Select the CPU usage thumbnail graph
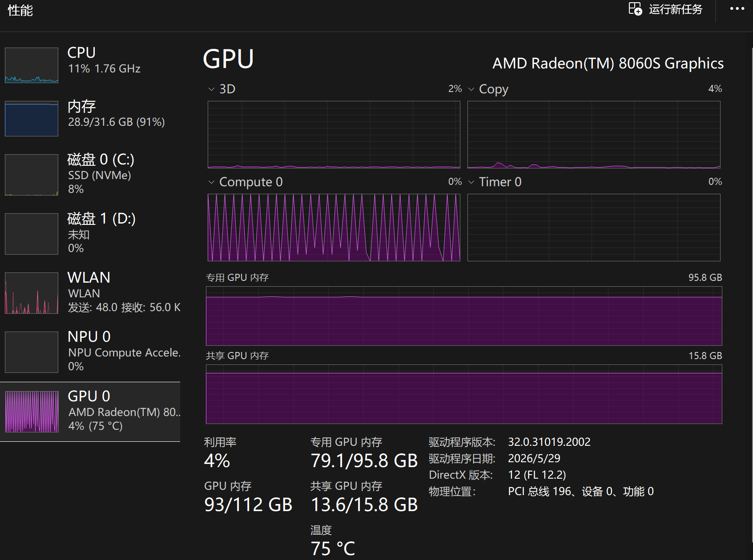 tap(32, 65)
